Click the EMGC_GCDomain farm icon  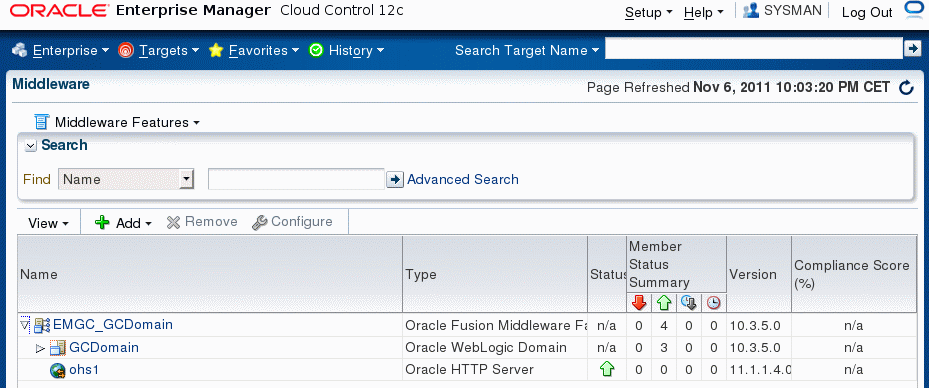click(41, 325)
